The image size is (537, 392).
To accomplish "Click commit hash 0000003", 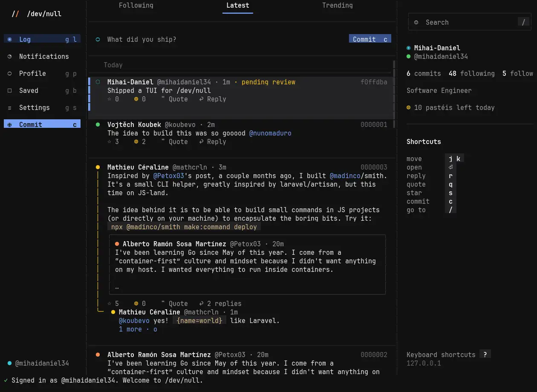I will point(374,167).
